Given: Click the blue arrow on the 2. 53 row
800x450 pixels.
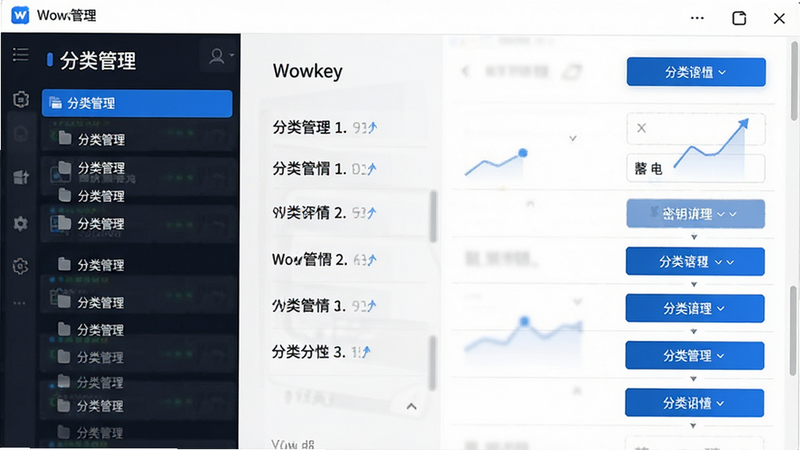Looking at the screenshot, I should pyautogui.click(x=371, y=212).
